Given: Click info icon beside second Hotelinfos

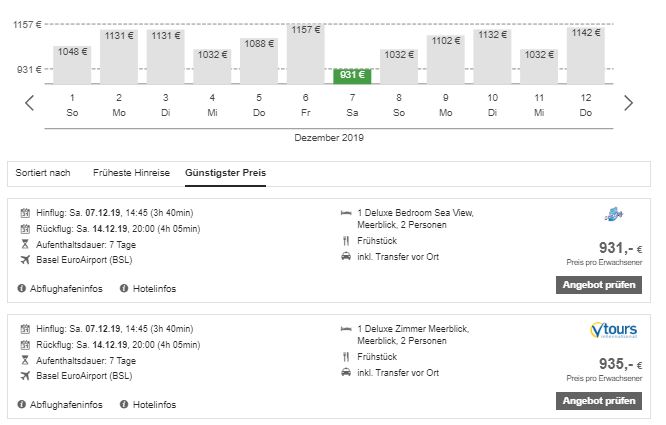Looking at the screenshot, I should click(124, 404).
